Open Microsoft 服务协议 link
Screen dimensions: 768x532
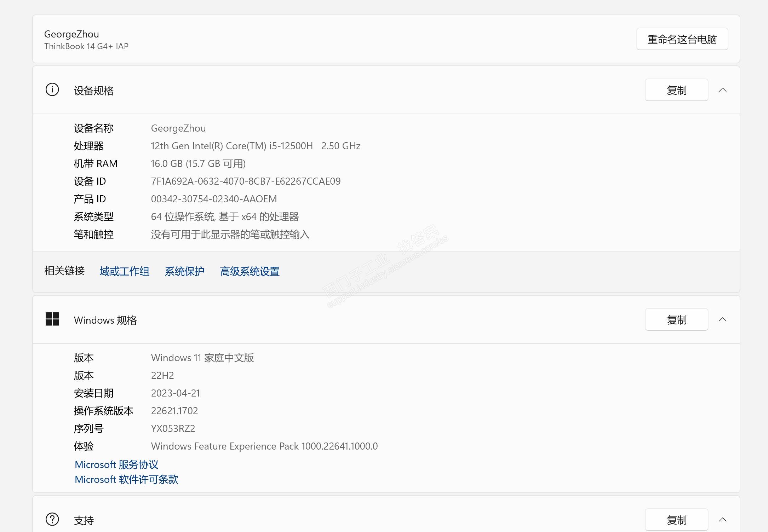tap(116, 464)
